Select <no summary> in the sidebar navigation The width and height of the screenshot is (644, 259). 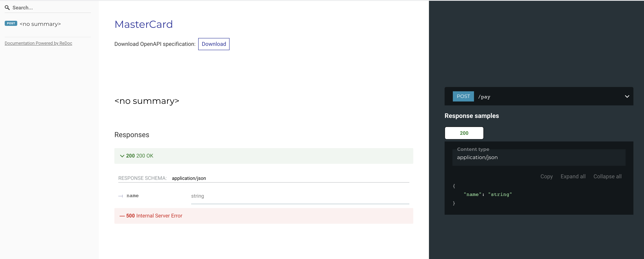pyautogui.click(x=40, y=24)
